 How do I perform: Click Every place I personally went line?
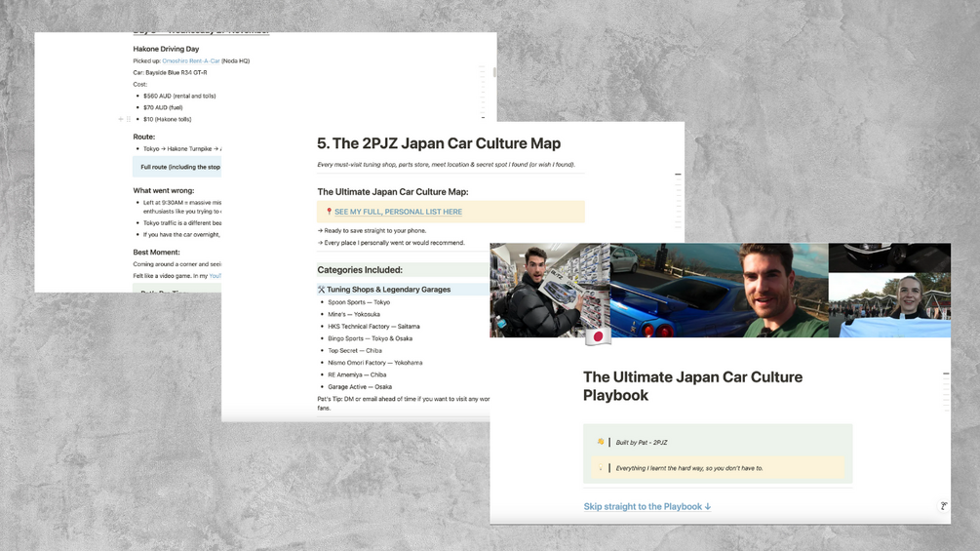[x=391, y=243]
